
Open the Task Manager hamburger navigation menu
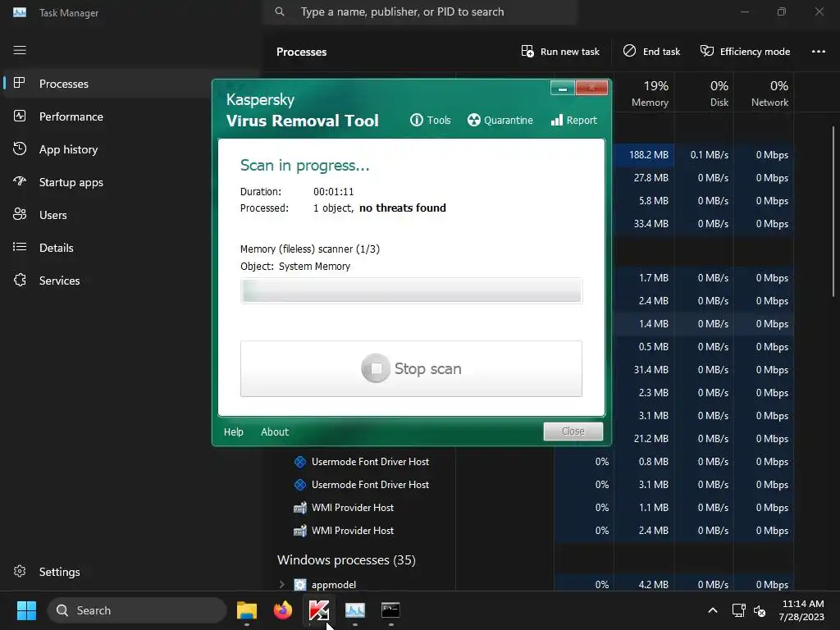pyautogui.click(x=20, y=50)
